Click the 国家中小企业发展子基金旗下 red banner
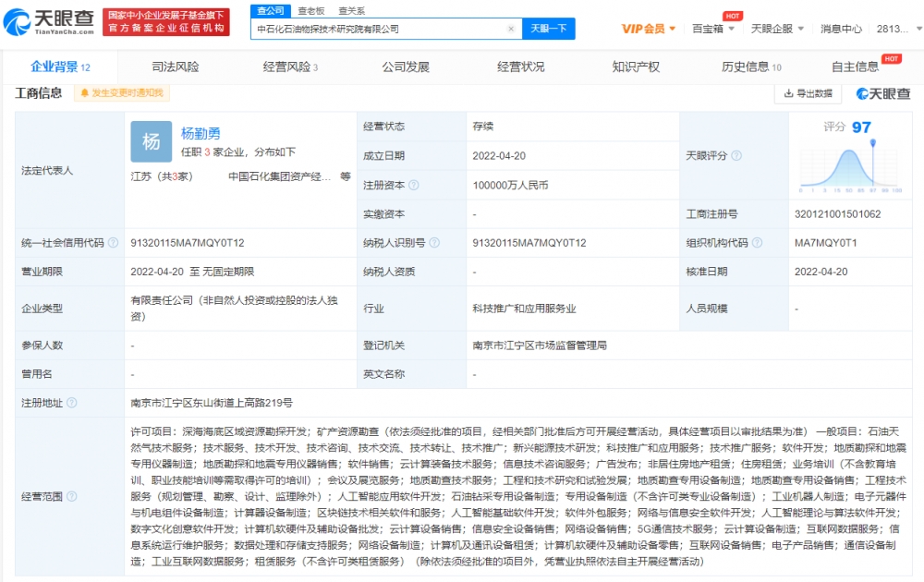The width and height of the screenshot is (924, 582). (166, 22)
